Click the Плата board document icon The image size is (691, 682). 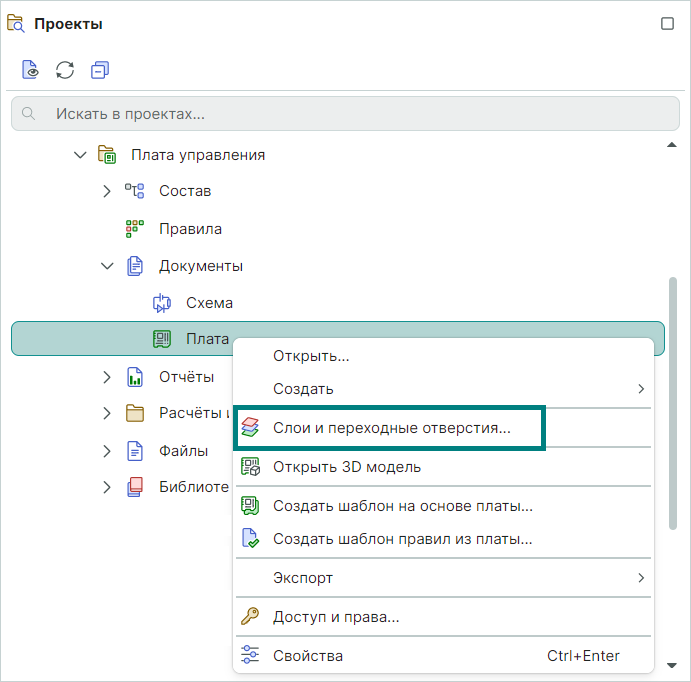(162, 339)
